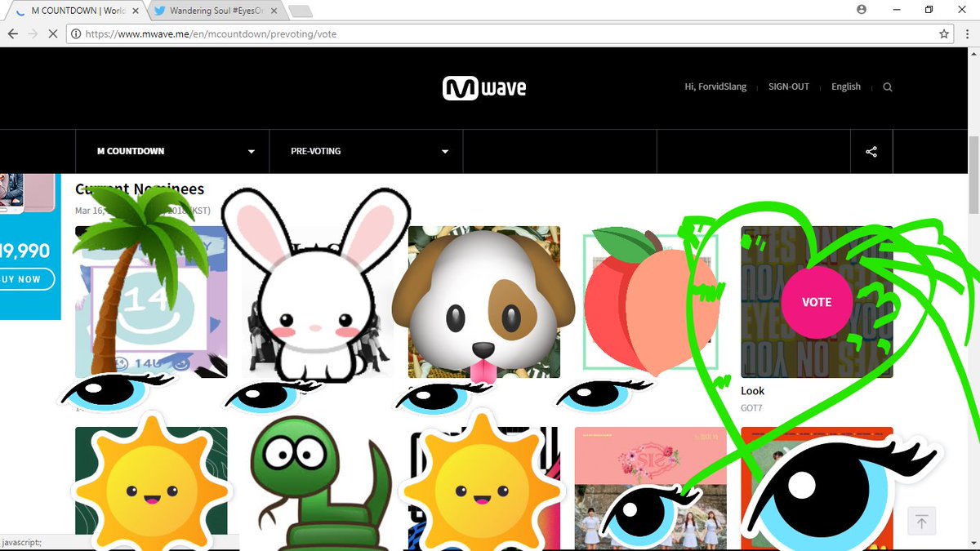Go back to the previous page
The image size is (980, 551).
[x=12, y=34]
